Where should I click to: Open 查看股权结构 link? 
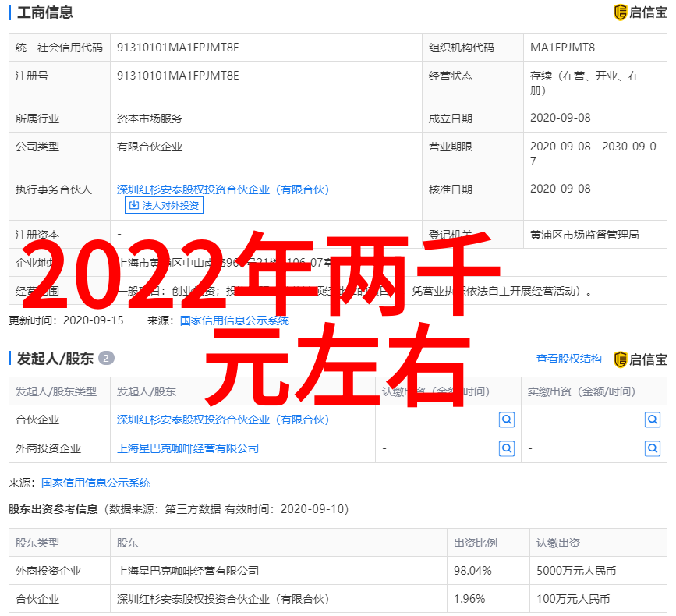coord(568,359)
